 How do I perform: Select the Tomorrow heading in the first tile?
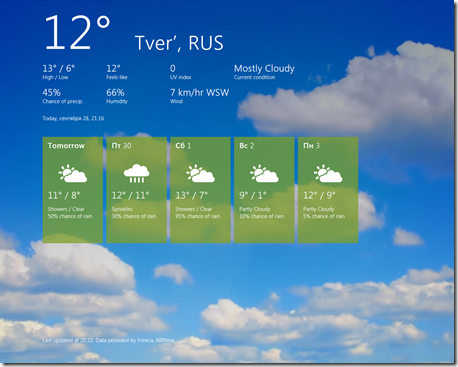click(x=66, y=146)
